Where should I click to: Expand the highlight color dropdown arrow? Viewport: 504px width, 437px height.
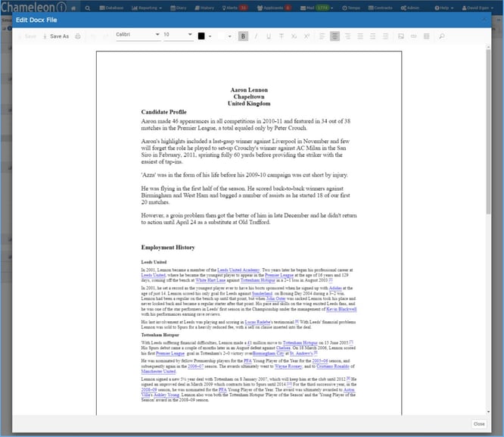point(230,36)
